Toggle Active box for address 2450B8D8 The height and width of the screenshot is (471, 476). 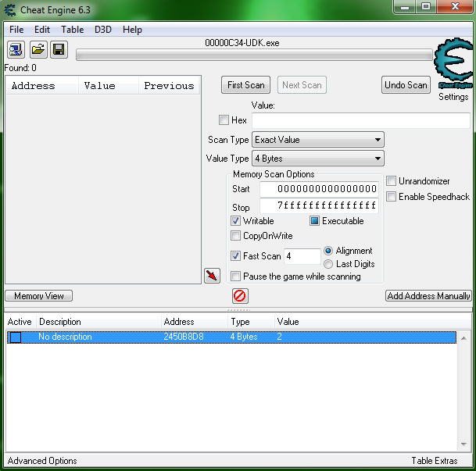(16, 337)
